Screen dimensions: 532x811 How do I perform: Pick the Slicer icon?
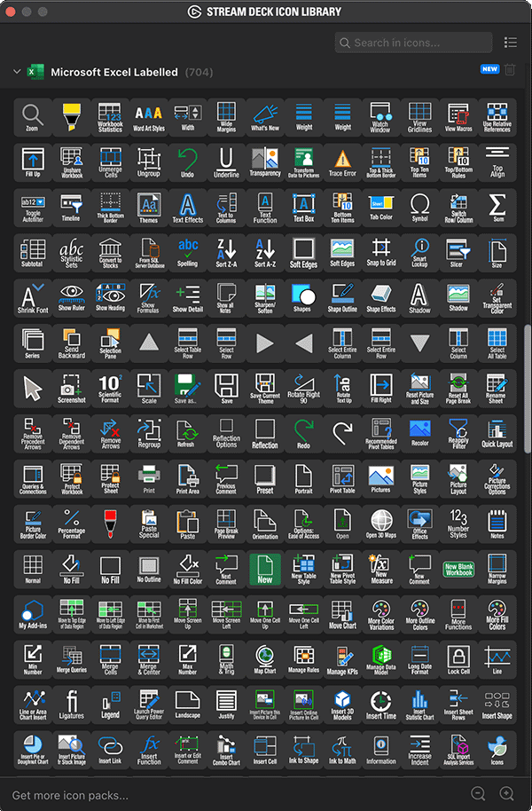(458, 253)
